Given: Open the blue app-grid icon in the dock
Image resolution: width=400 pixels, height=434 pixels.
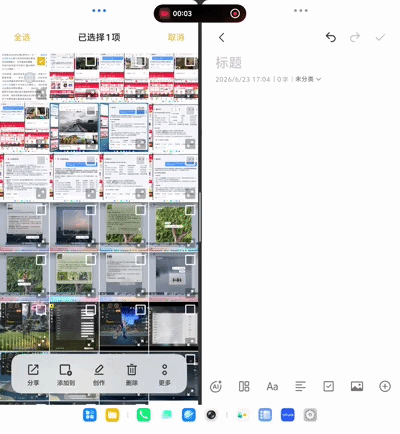Looking at the screenshot, I should [x=90, y=415].
